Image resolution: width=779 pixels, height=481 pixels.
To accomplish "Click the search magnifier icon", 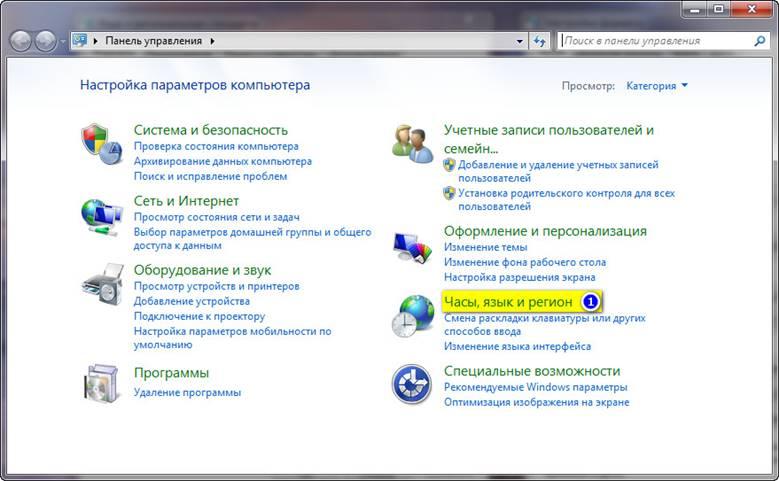I will click(x=760, y=41).
